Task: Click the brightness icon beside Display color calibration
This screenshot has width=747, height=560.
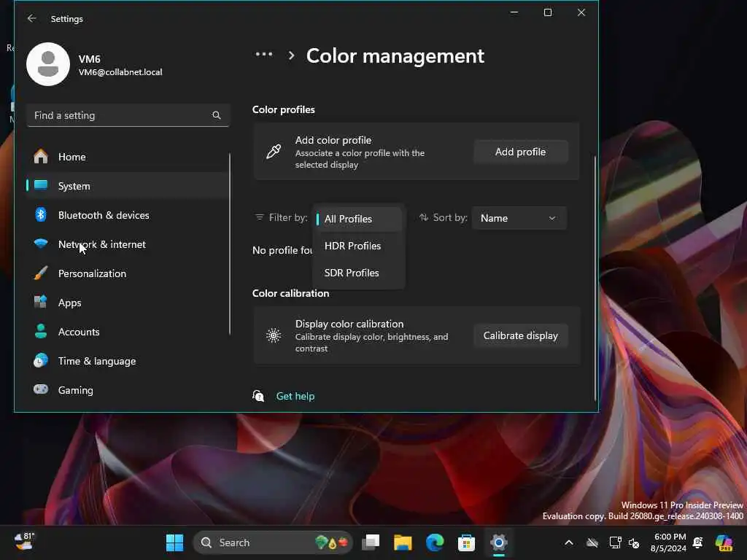Action: point(274,335)
